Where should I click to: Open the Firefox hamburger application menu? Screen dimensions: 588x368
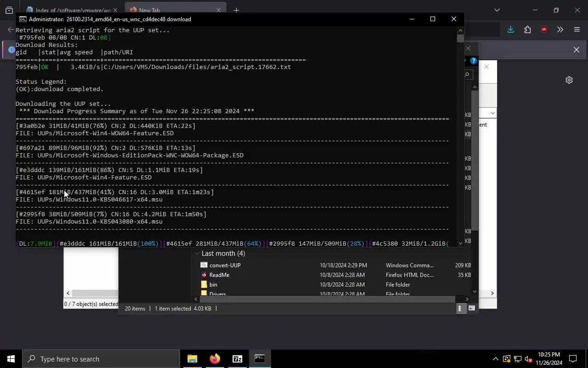pyautogui.click(x=577, y=29)
